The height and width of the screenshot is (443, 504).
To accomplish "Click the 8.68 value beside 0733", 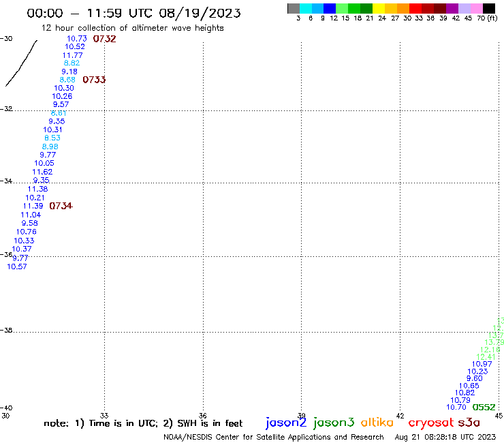I will pos(67,80).
